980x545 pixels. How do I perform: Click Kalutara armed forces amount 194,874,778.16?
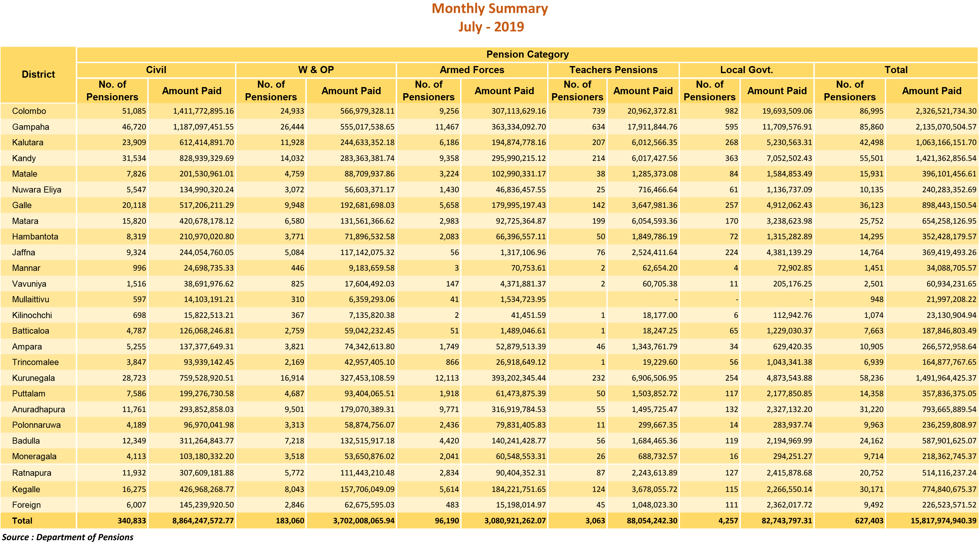point(519,143)
